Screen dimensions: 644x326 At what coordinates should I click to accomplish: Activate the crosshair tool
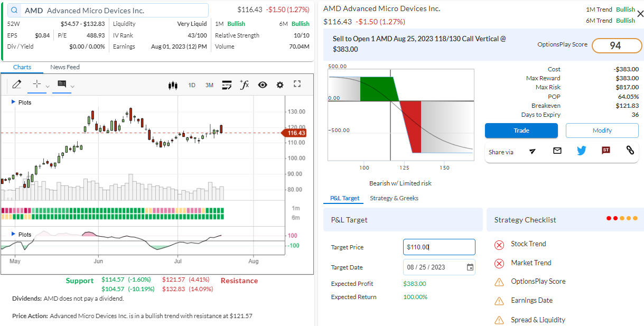(x=37, y=84)
